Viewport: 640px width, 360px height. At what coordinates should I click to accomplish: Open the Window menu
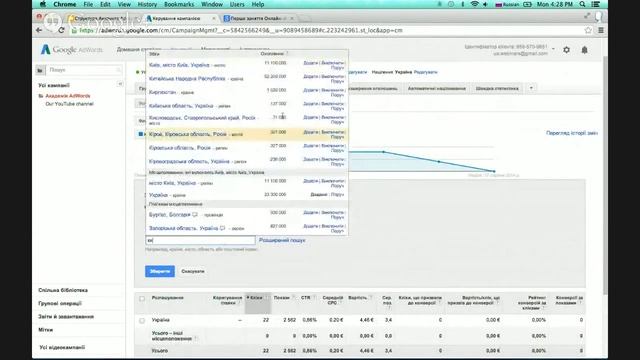pos(212,4)
